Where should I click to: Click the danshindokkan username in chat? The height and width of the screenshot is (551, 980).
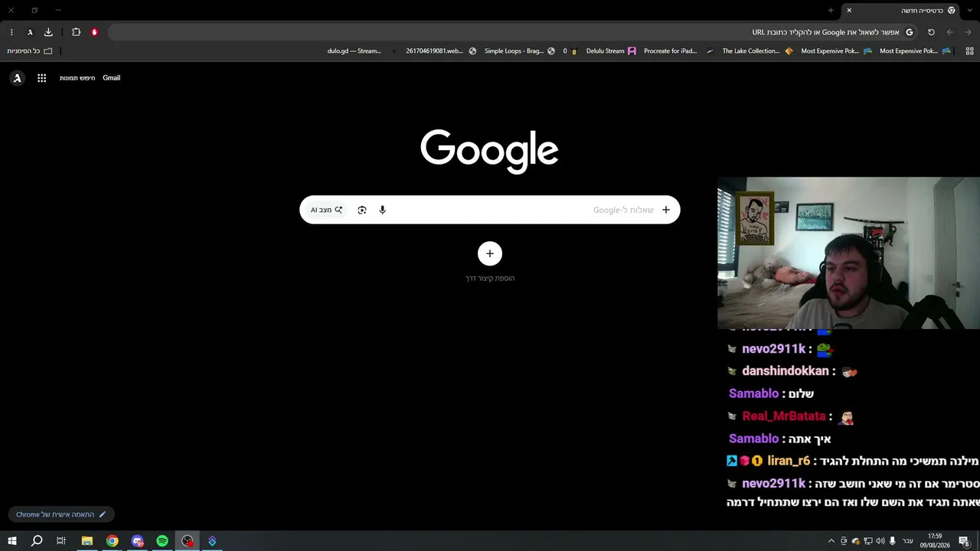[786, 371]
